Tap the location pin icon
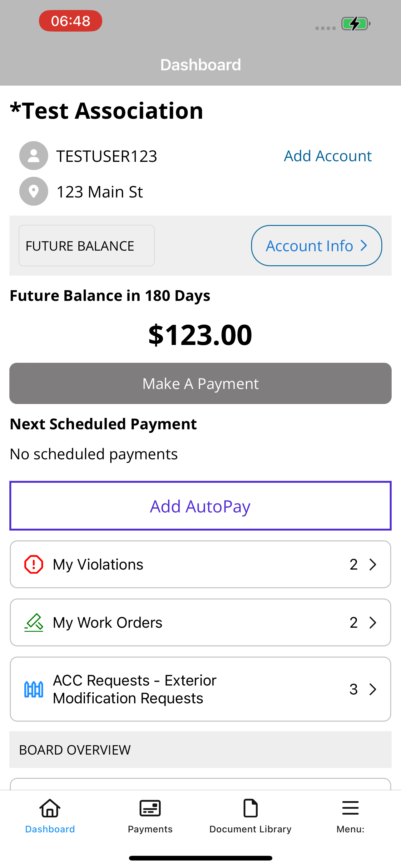The image size is (401, 868). 34,192
